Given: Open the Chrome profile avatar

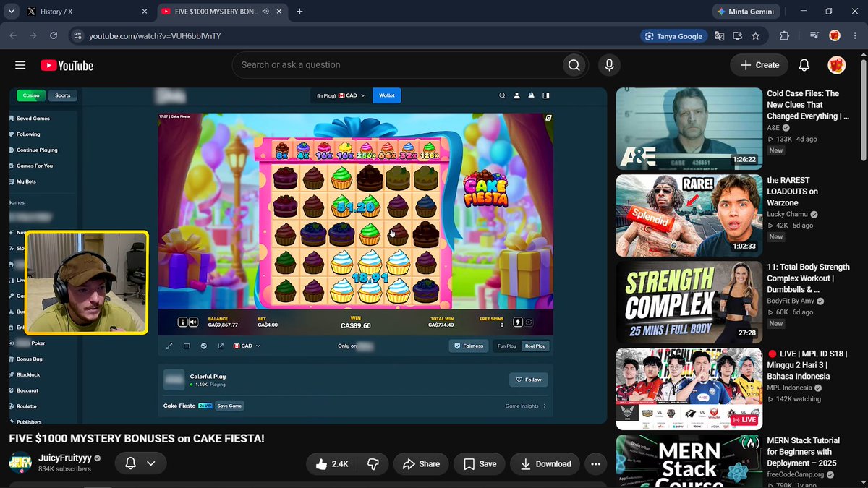Looking at the screenshot, I should pos(834,35).
